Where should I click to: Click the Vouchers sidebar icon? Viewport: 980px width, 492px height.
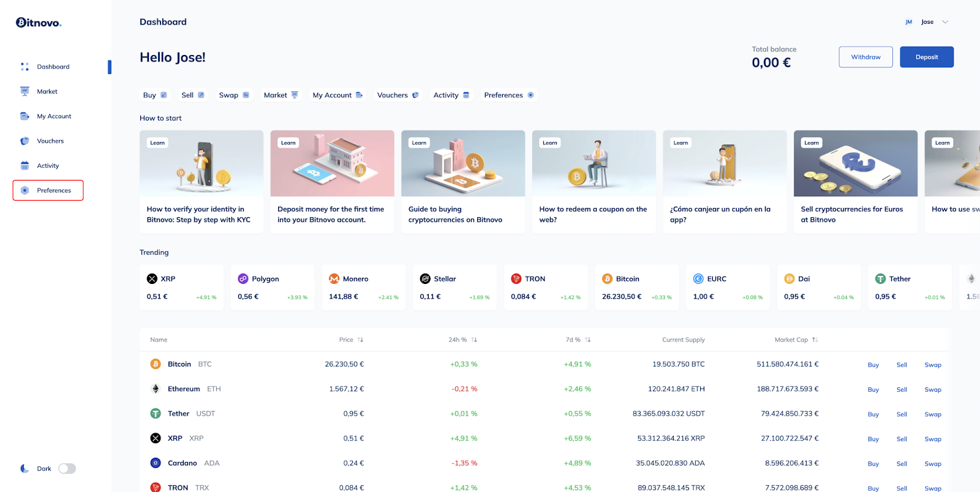(24, 141)
